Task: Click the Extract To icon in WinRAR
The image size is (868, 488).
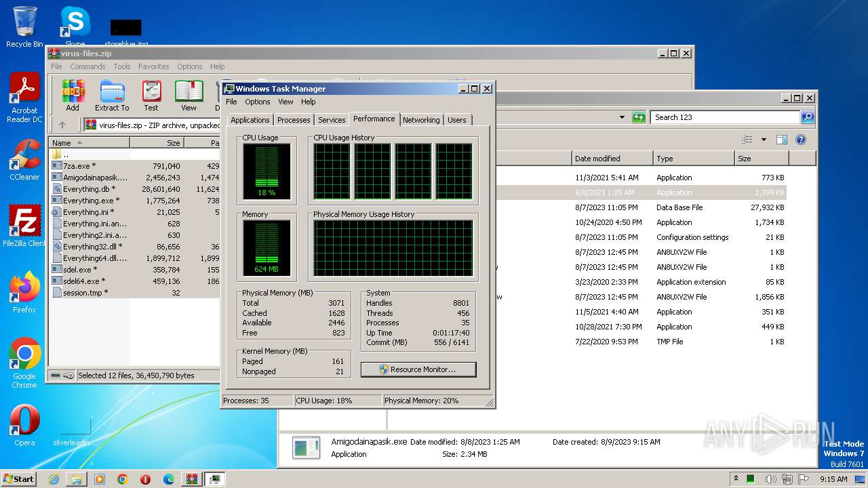Action: pyautogui.click(x=112, y=96)
